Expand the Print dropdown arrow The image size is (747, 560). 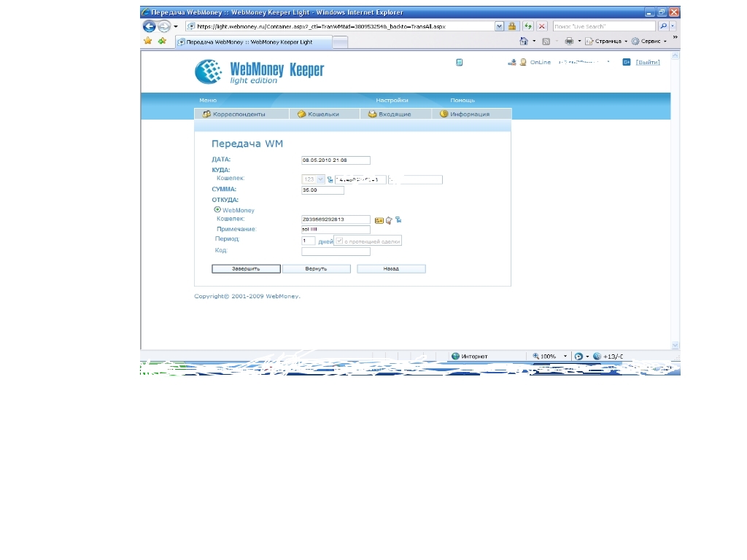click(x=579, y=42)
